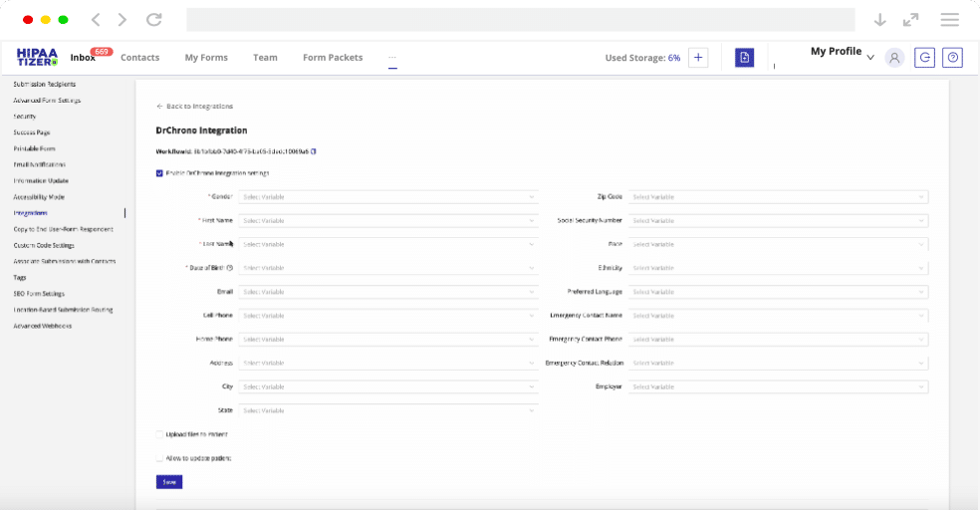Screen dimensions: 980x510
Task: Click the Date of Birth info icon
Action: [230, 268]
